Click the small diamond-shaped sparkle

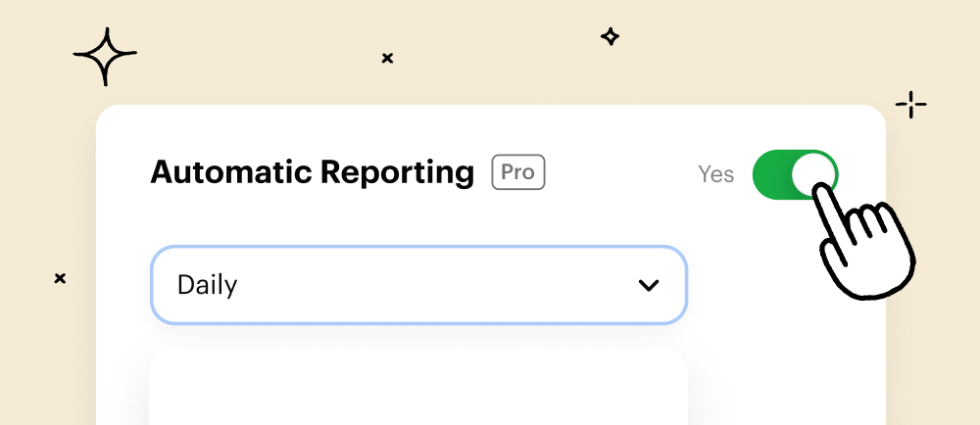610,37
